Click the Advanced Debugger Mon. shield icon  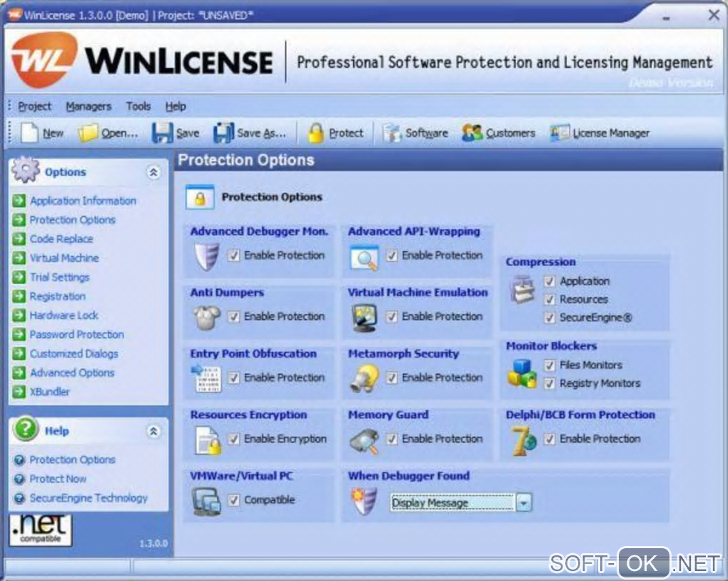click(206, 256)
